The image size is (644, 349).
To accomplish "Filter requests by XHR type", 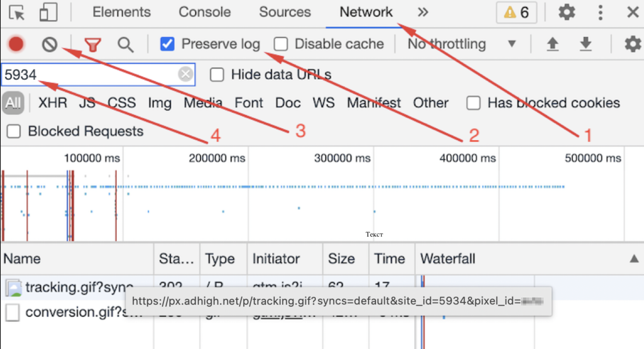I will [x=52, y=103].
